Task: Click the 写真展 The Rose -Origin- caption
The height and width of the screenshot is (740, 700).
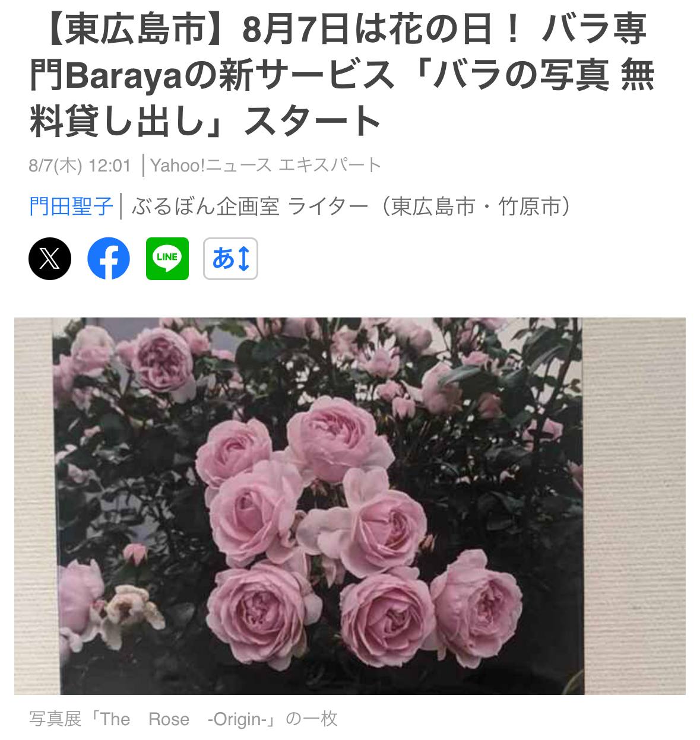Action: pyautogui.click(x=183, y=719)
